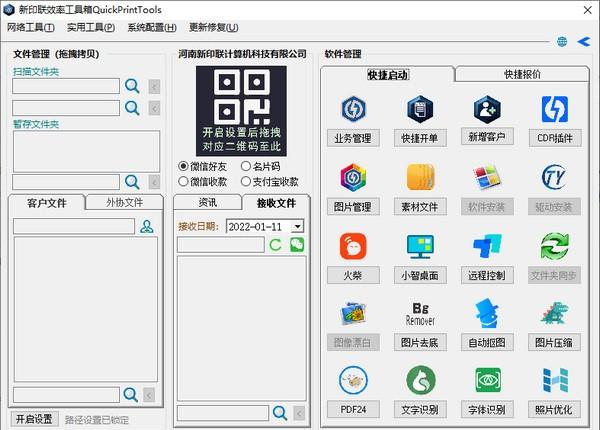The width and height of the screenshot is (600, 430).
Task: Click the globe icon at top right
Action: tap(562, 41)
